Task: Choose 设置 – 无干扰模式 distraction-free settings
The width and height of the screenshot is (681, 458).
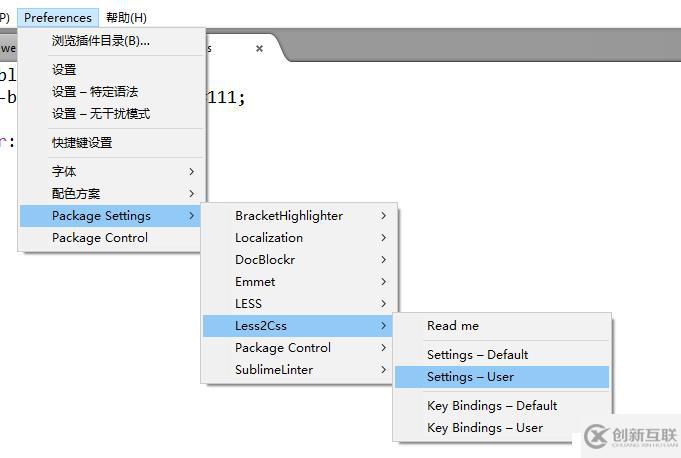Action: coord(101,114)
